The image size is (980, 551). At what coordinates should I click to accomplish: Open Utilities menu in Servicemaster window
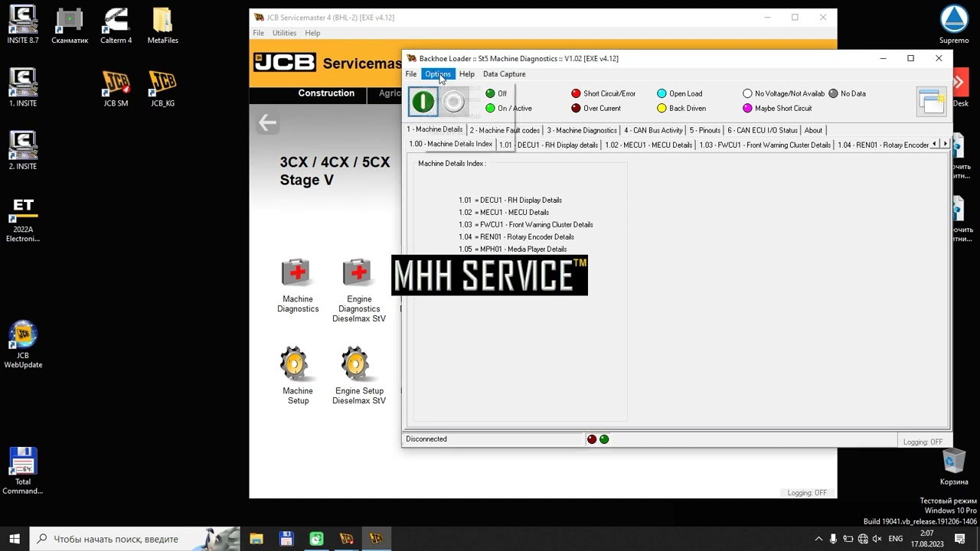pyautogui.click(x=284, y=33)
